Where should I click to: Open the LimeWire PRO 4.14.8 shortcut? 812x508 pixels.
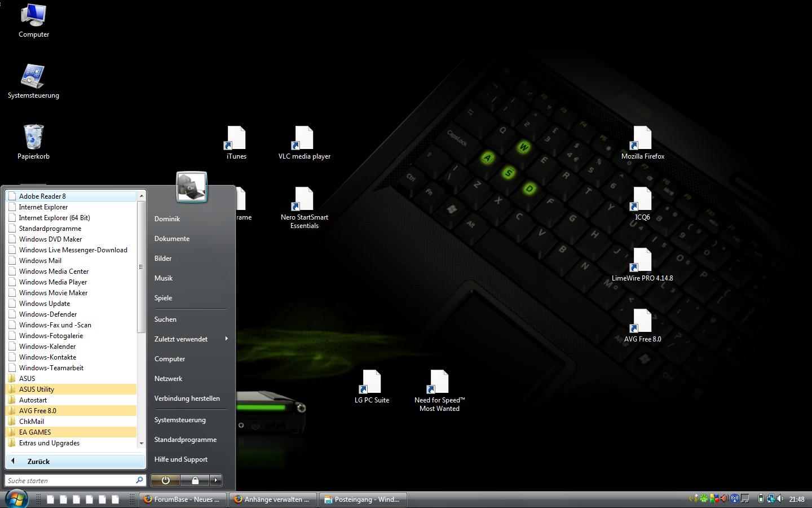click(642, 264)
